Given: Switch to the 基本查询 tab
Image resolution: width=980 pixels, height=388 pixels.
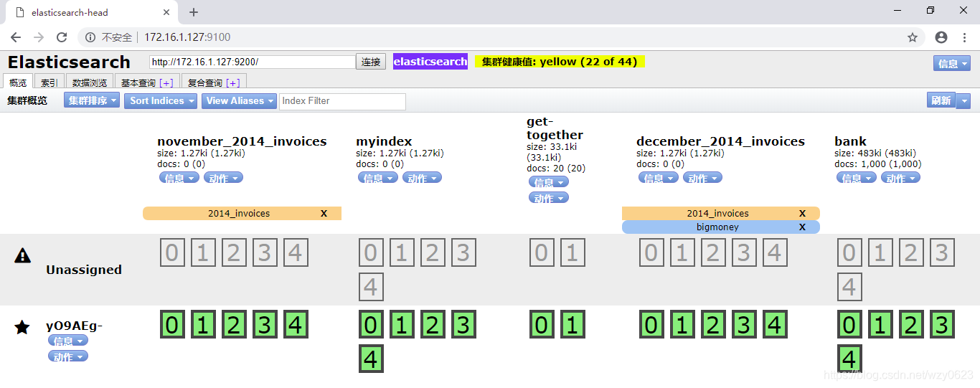Looking at the screenshot, I should pos(138,82).
